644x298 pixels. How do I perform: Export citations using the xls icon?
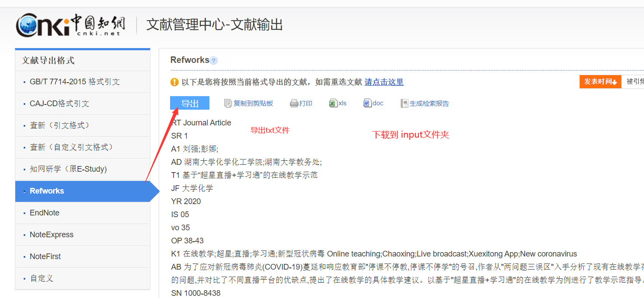pos(338,103)
